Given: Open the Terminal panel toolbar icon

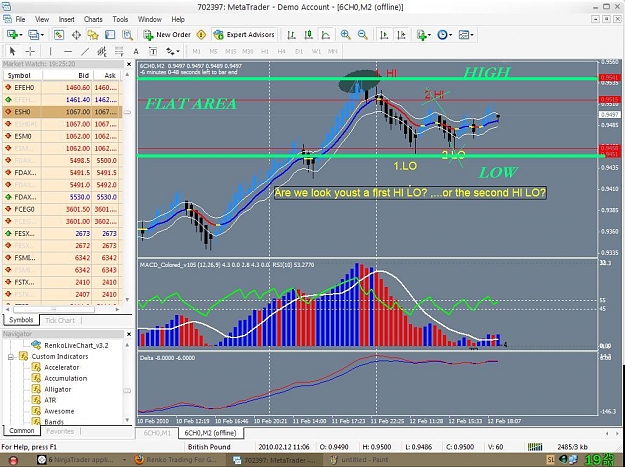Looking at the screenshot, I should (110, 35).
